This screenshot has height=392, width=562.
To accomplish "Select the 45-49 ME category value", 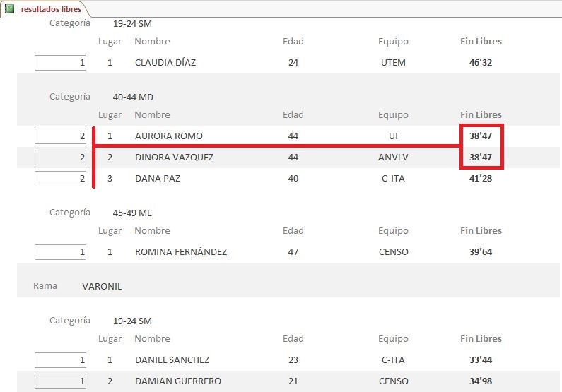I will click(x=132, y=213).
